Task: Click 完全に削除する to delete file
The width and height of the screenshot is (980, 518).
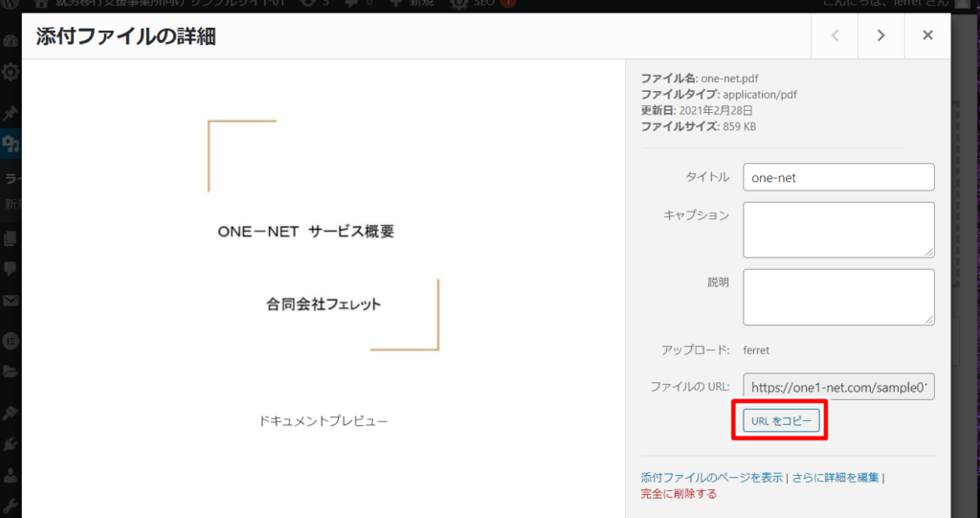Action: [x=679, y=494]
